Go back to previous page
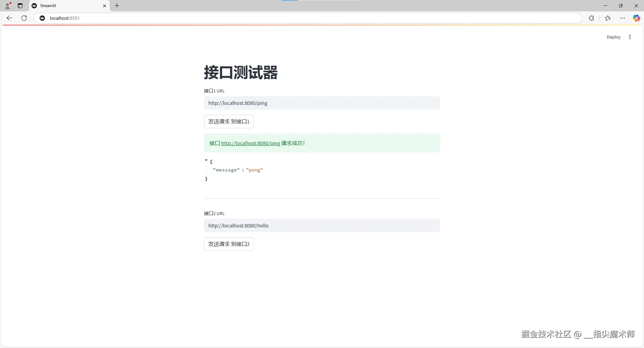644x348 pixels. pyautogui.click(x=9, y=18)
